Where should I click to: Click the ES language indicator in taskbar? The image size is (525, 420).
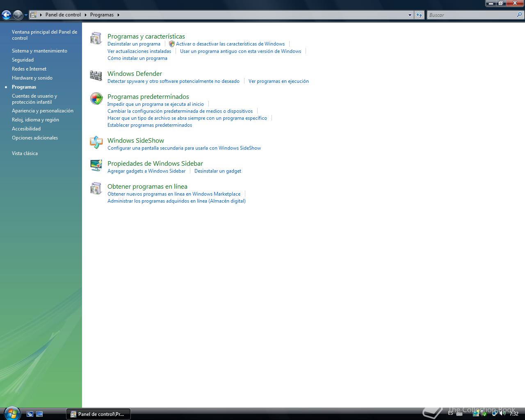point(450,413)
